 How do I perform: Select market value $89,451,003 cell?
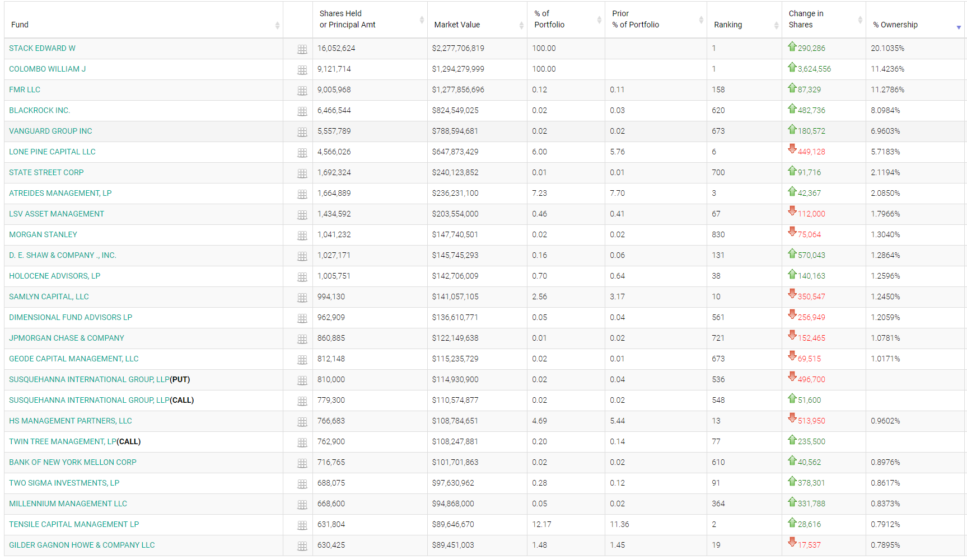[453, 545]
